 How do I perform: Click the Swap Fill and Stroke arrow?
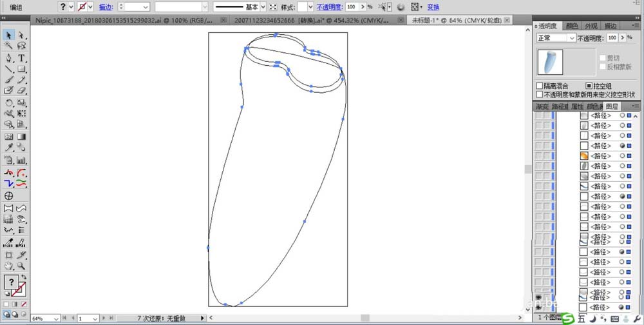[x=24, y=278]
